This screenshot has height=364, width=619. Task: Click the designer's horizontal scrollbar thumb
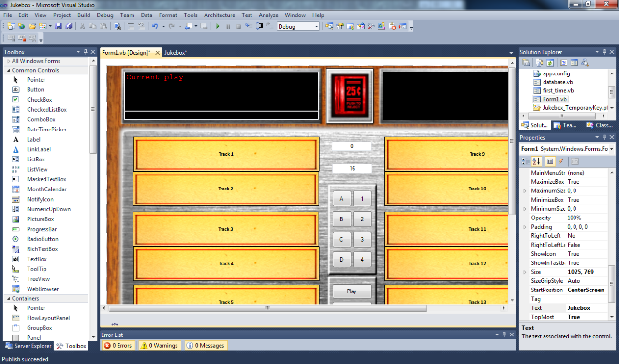[x=267, y=308]
